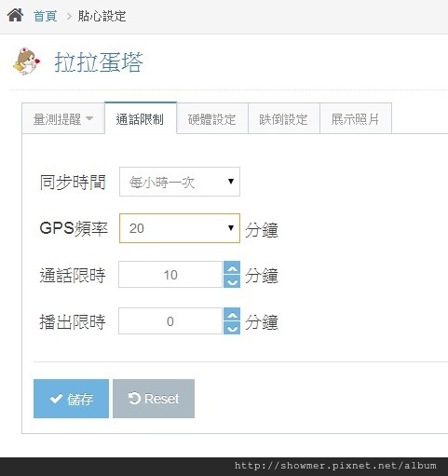
Task: Focus the 播出限時 number field
Action: pos(170,321)
